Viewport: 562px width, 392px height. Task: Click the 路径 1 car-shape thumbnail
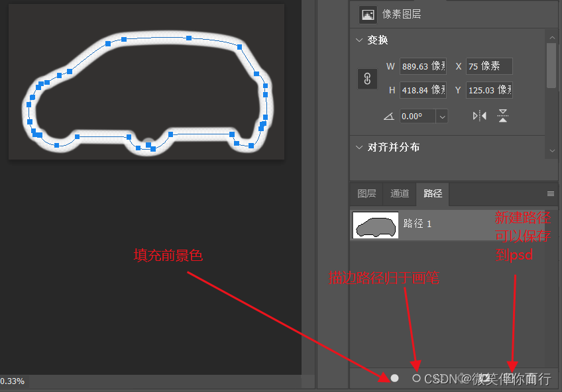click(x=375, y=225)
